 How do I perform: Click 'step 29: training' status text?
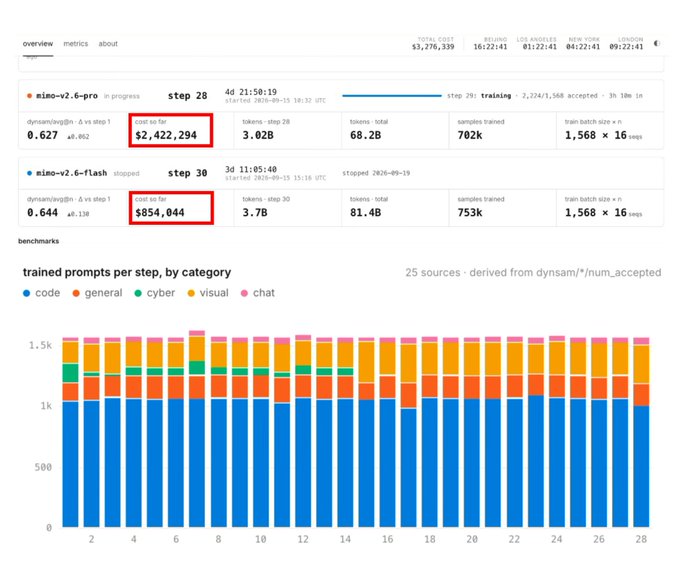[x=479, y=96]
